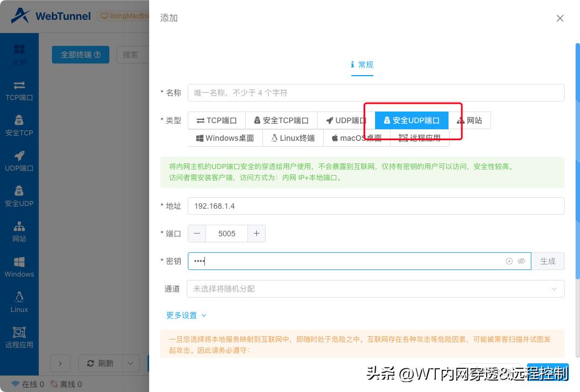Open the 刷新 dropdown arrow
The image size is (580, 392).
coord(130,363)
